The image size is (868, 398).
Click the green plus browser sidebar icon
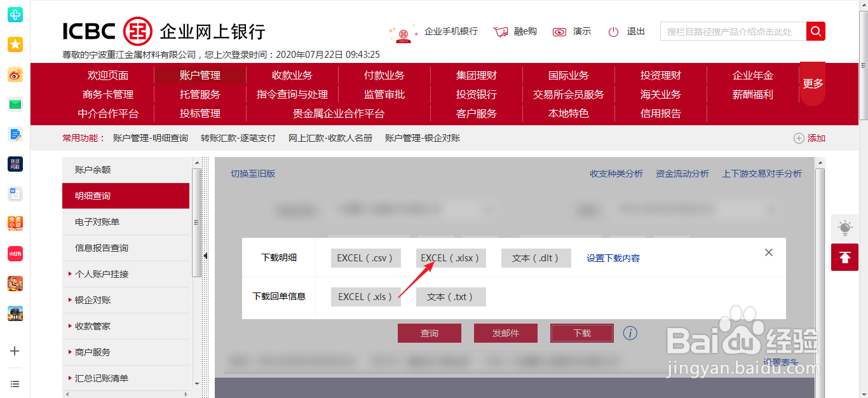pos(15,14)
